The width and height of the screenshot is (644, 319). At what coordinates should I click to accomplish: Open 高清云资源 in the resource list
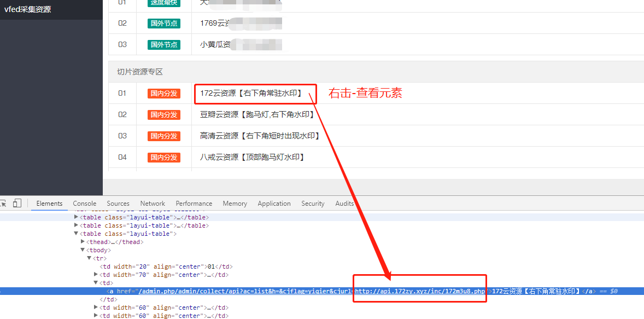(260, 136)
